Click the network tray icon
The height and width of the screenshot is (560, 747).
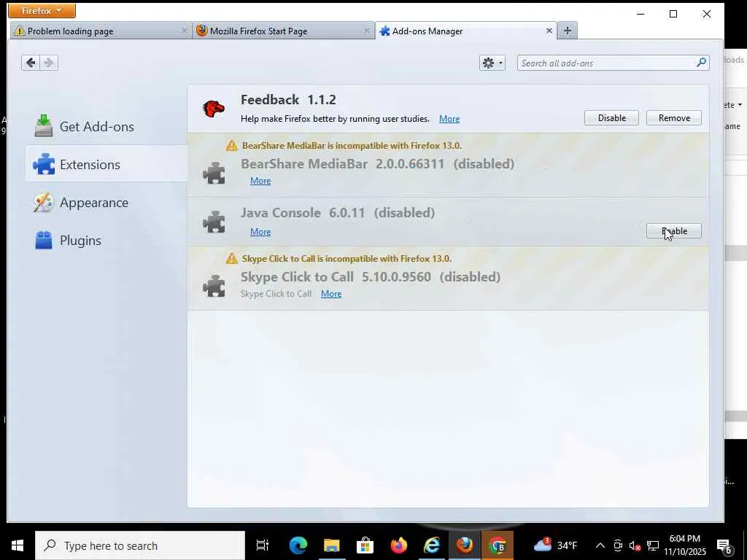[x=653, y=545]
